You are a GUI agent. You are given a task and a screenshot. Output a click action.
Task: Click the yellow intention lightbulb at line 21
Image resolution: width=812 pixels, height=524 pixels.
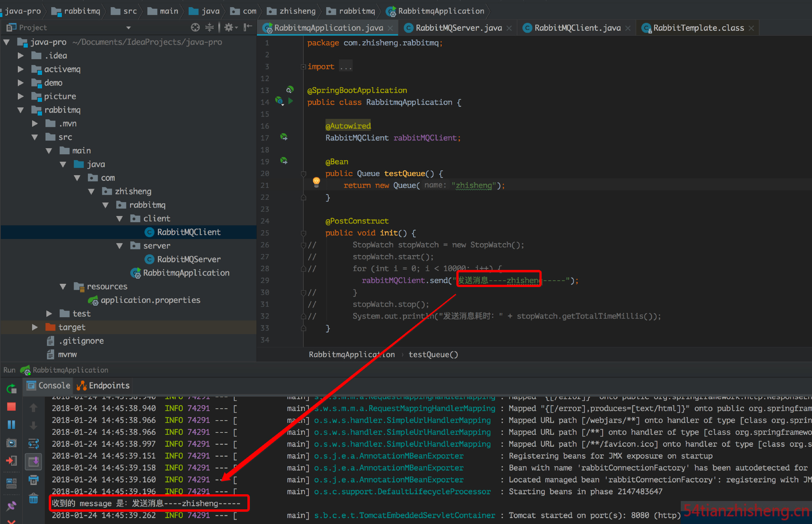[x=316, y=182]
